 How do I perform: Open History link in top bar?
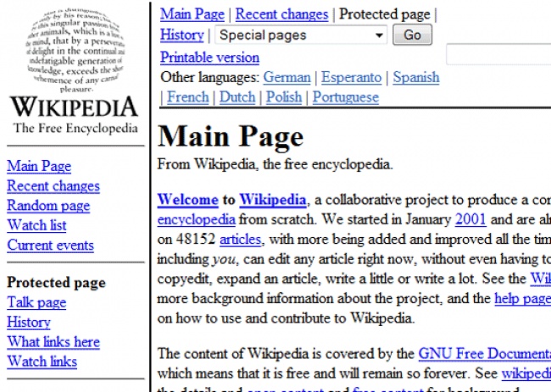tap(181, 36)
